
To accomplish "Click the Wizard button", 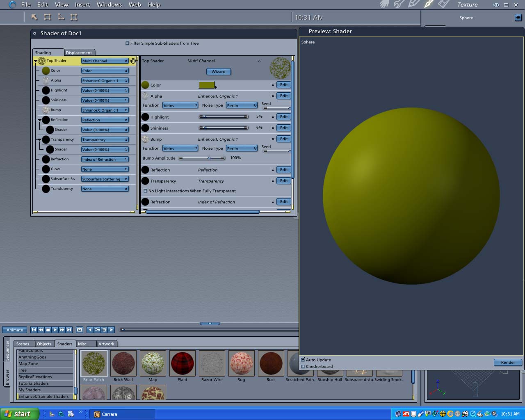I will click(x=218, y=71).
